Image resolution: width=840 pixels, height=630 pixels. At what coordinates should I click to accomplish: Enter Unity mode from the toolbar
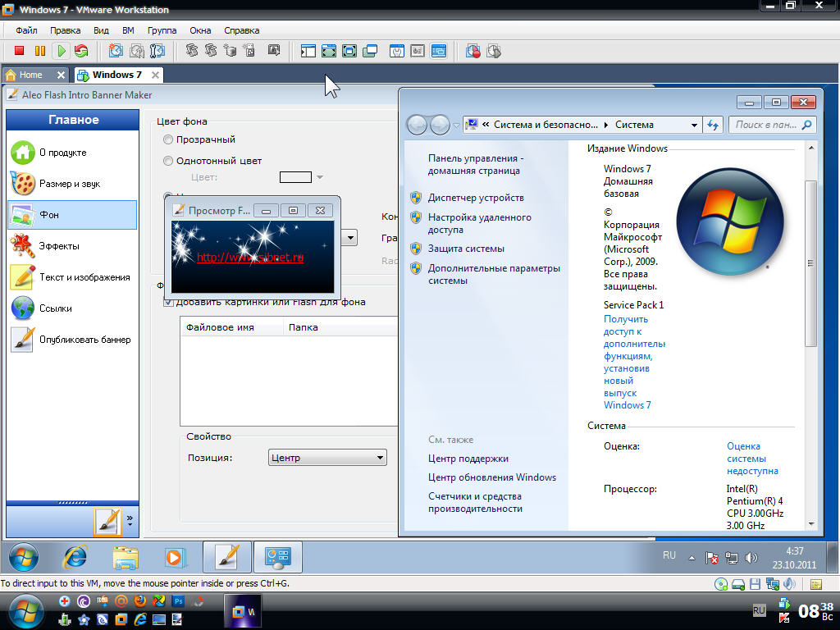tap(370, 51)
